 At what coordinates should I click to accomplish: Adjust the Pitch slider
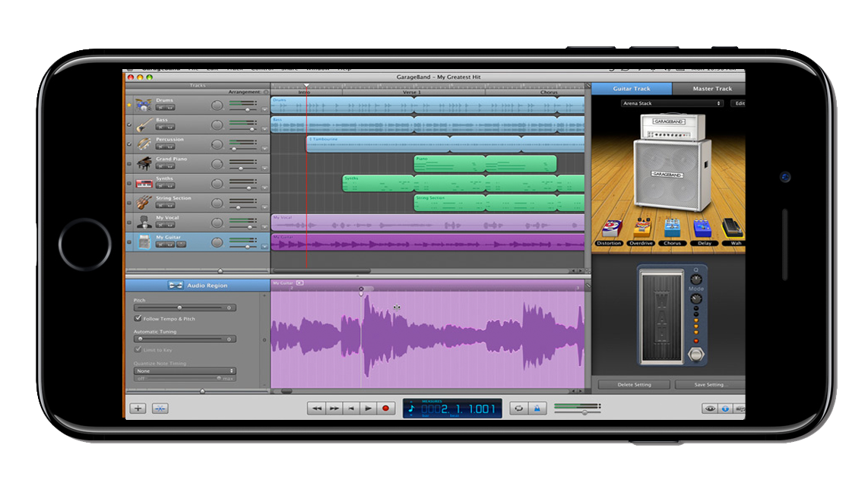[180, 308]
